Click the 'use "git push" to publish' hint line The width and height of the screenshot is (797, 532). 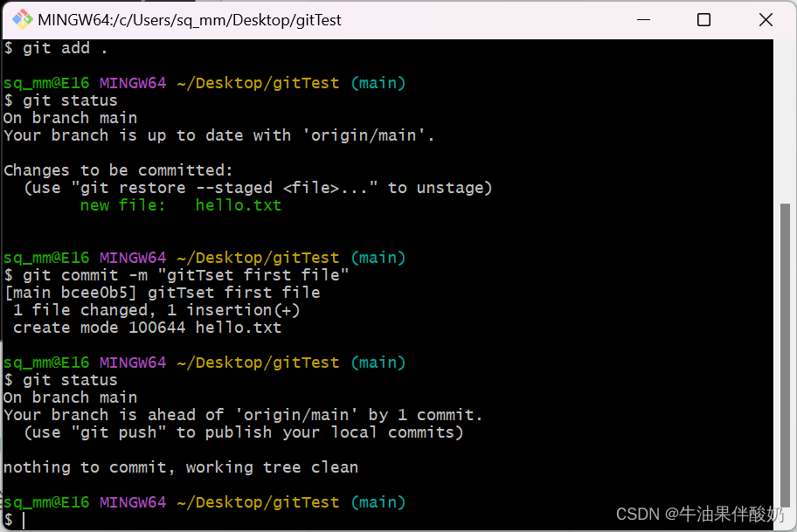244,433
